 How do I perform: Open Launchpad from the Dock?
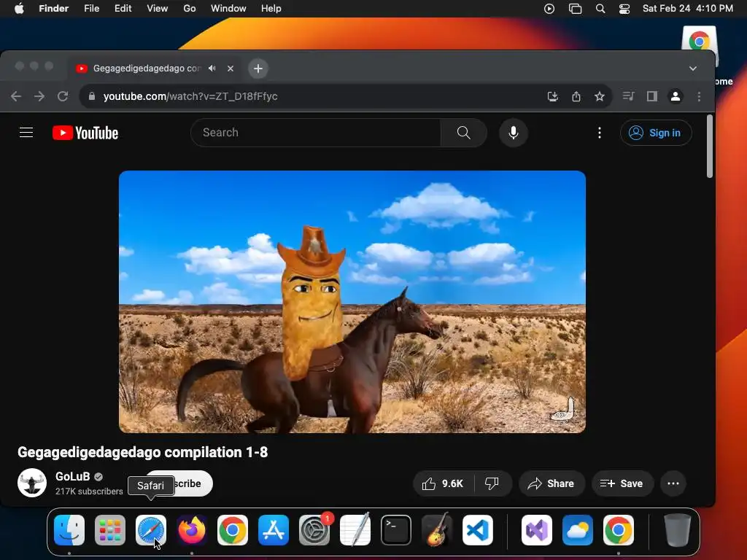click(x=110, y=530)
